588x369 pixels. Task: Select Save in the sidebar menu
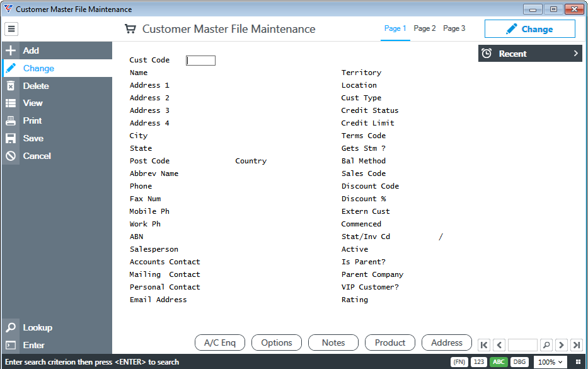pos(57,138)
